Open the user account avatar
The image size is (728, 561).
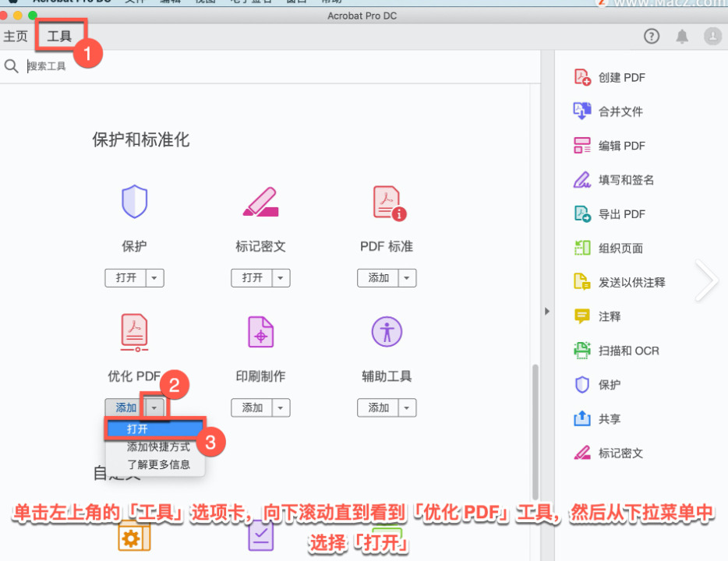[712, 36]
